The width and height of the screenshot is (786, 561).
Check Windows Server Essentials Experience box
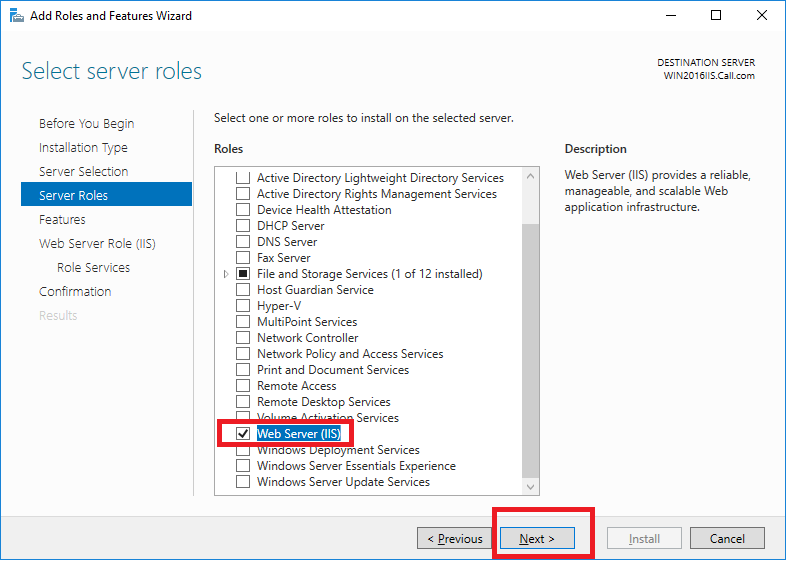243,466
